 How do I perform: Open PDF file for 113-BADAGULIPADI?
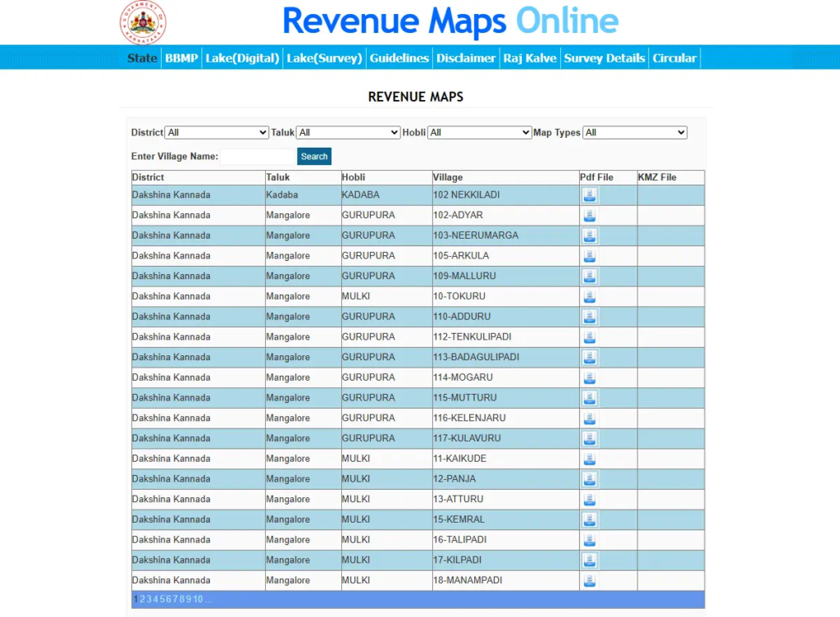pos(589,357)
